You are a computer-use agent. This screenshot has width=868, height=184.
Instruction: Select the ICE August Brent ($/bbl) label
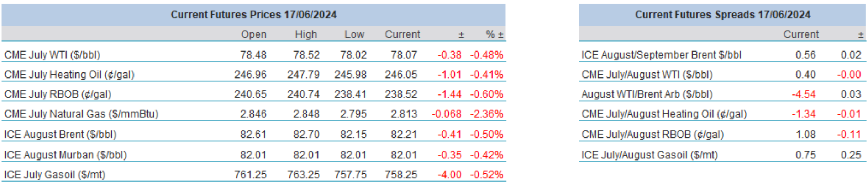pos(60,134)
